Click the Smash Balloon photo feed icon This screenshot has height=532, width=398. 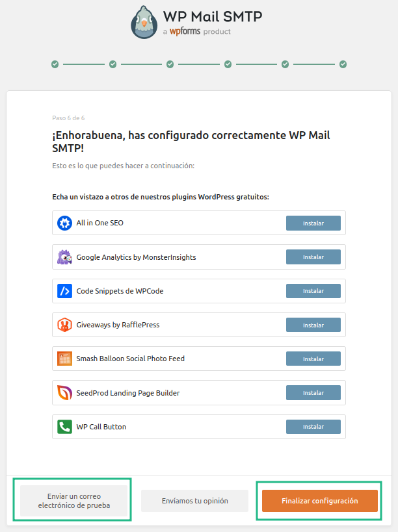pos(64,359)
